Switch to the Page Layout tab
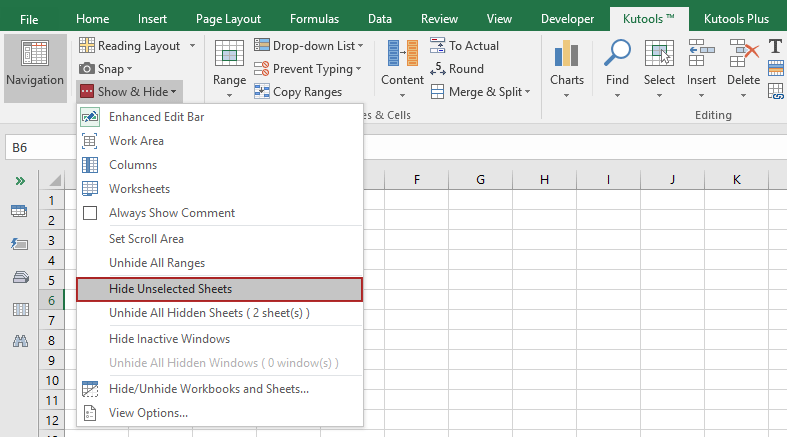Viewport: 787px width, 437px height. click(x=228, y=19)
